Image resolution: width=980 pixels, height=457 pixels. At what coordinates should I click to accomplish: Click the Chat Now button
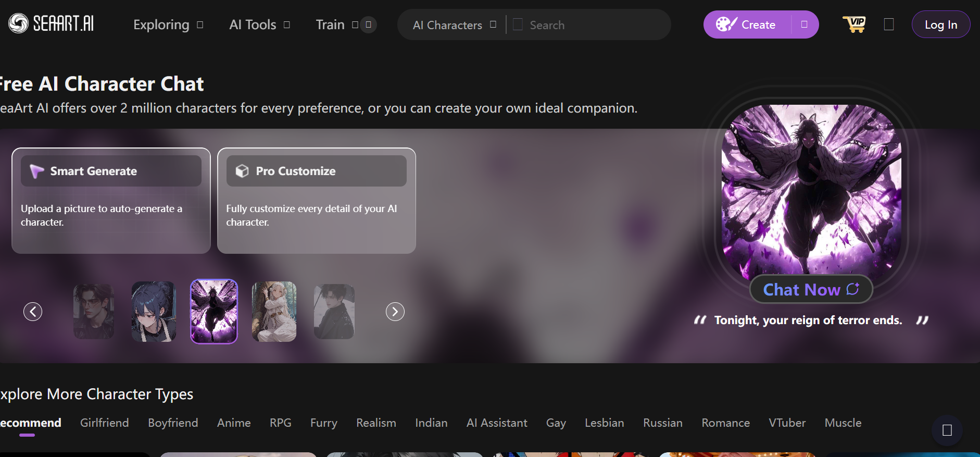point(811,289)
